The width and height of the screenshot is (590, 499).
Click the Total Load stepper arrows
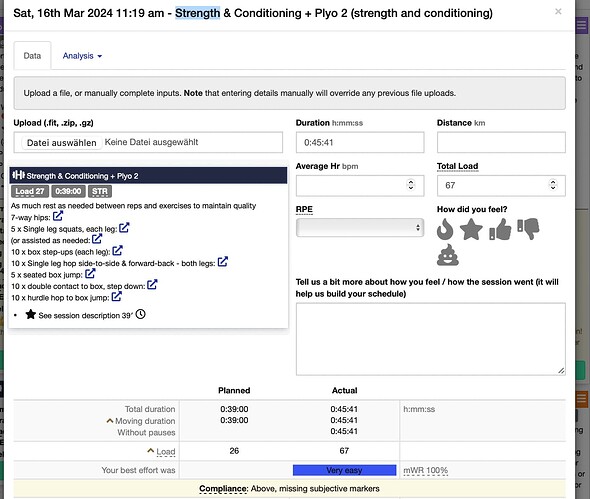553,185
